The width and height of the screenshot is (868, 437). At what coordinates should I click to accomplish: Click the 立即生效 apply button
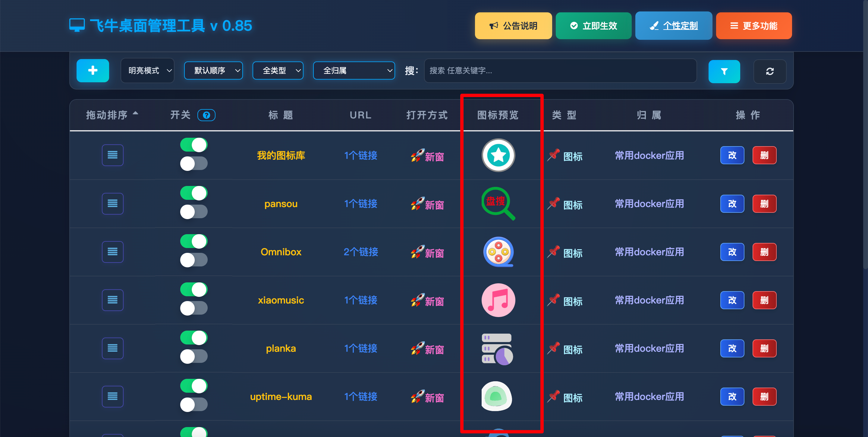593,26
